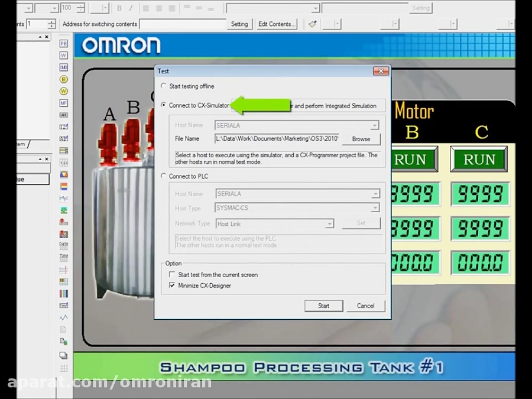This screenshot has width=532, height=399.
Task: Enable Start test from the current screen
Action: [x=172, y=274]
